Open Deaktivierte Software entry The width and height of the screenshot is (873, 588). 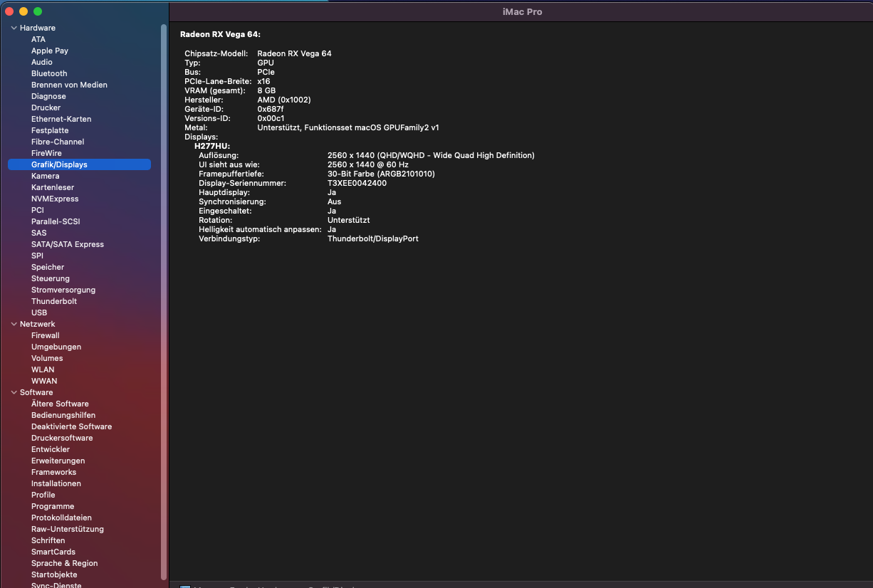[71, 426]
